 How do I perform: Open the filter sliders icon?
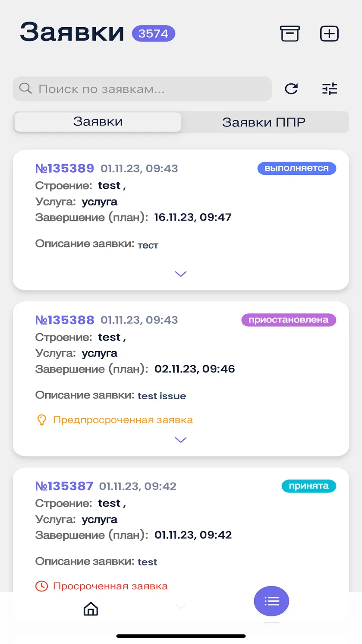point(330,89)
